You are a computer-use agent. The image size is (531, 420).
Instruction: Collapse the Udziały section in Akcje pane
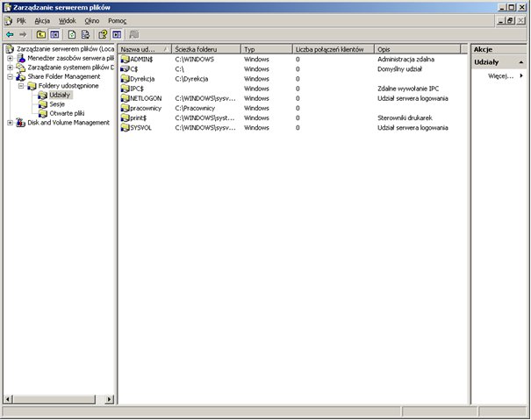pos(521,62)
